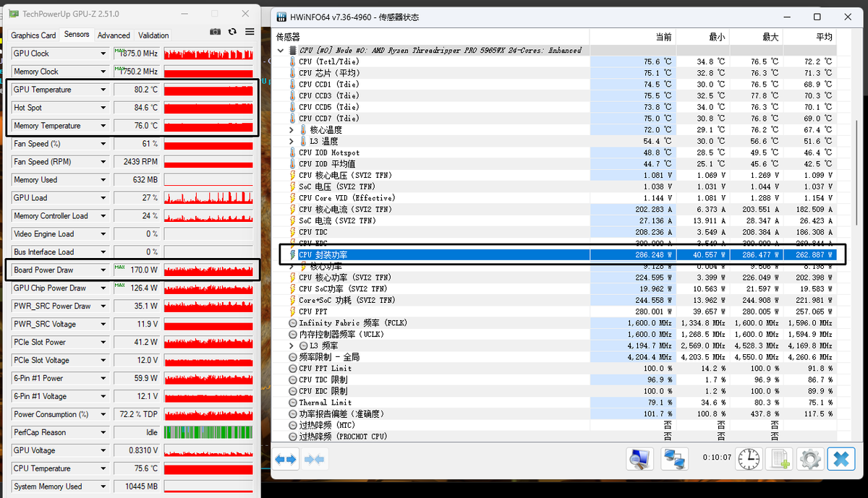Click the 41.2 W PCIe Slot Power value
Image resolution: width=868 pixels, height=498 pixels.
click(x=136, y=342)
